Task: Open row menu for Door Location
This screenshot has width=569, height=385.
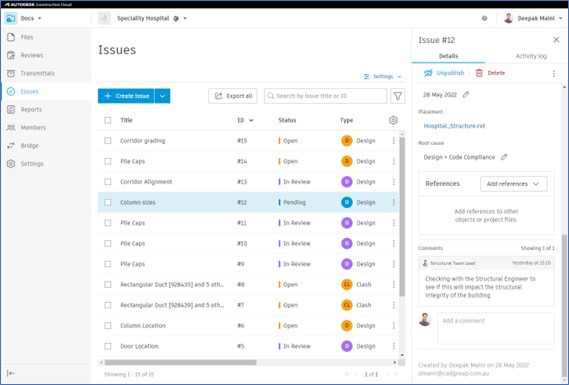Action: pos(394,346)
